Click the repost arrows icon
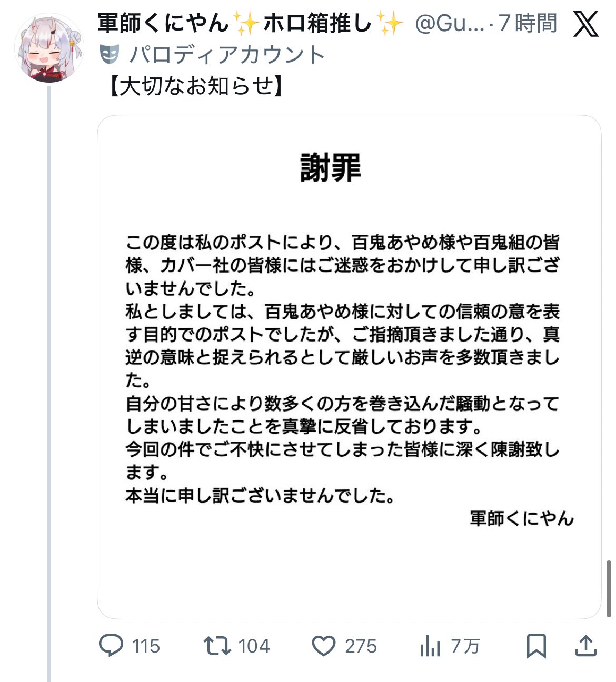This screenshot has height=682, width=616. (x=217, y=646)
